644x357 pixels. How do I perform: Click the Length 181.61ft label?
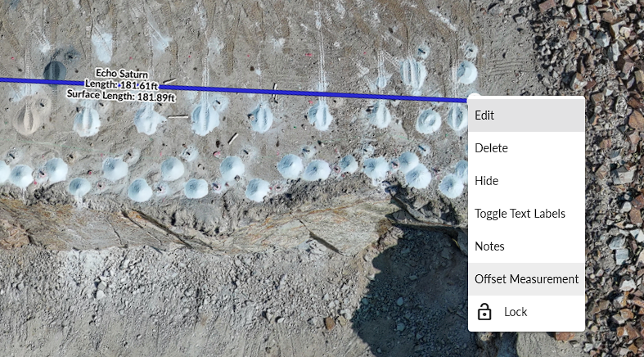pos(122,85)
